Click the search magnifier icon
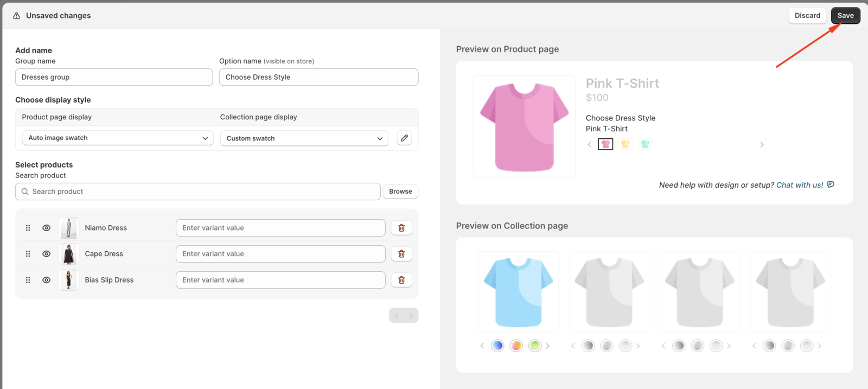The width and height of the screenshot is (868, 389). [x=25, y=192]
